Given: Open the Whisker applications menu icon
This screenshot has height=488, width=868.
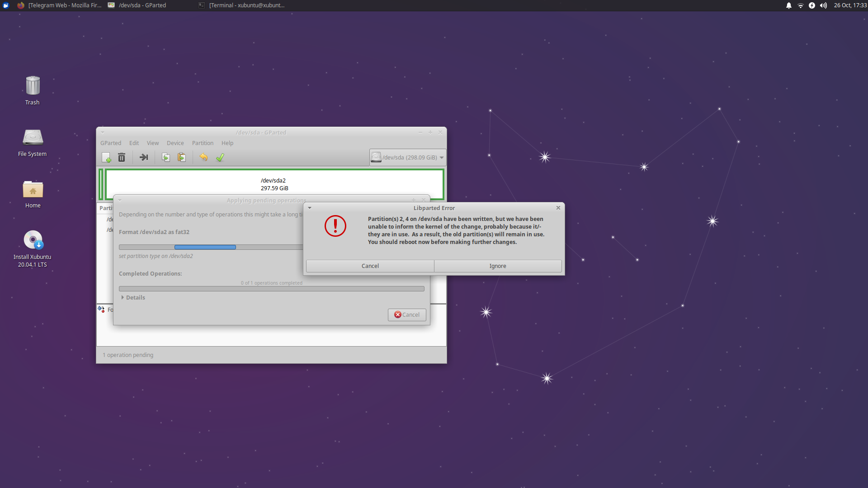Looking at the screenshot, I should (6, 5).
